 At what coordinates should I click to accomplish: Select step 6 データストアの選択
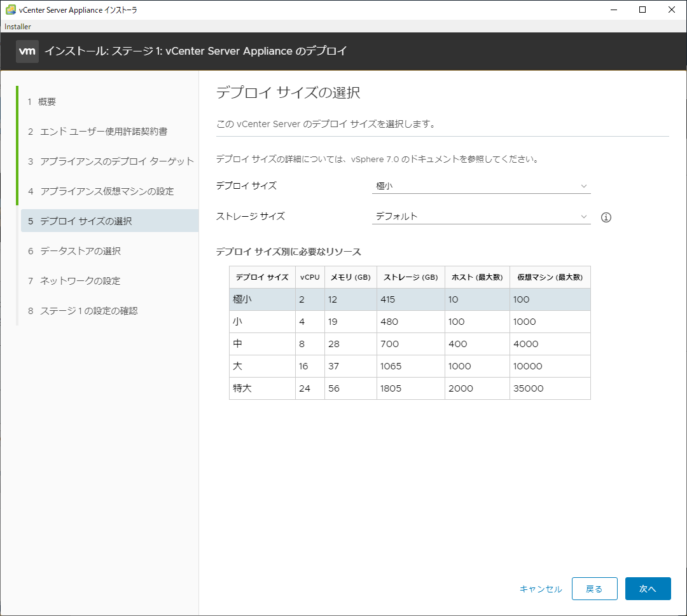[74, 251]
